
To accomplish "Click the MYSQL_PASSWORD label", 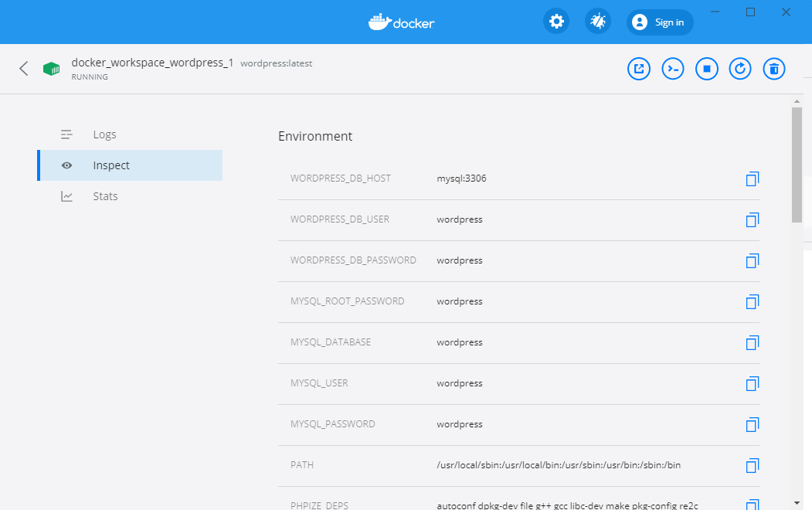I will tap(332, 424).
